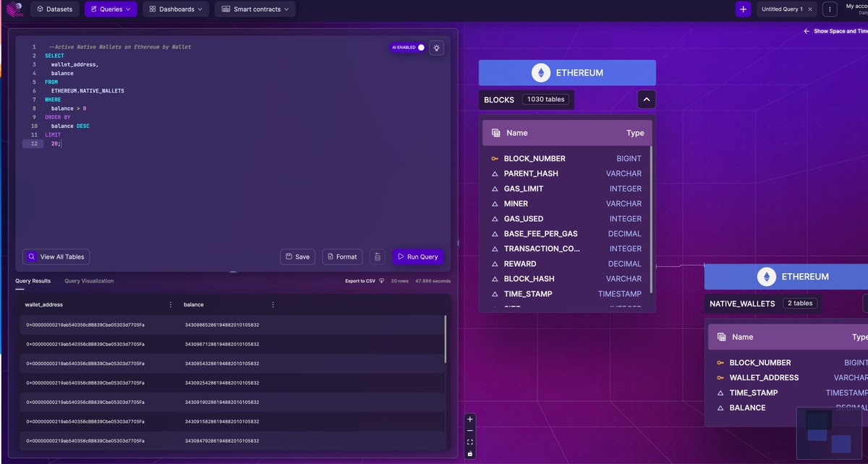Click the trash delete query icon
The image size is (868, 464).
[x=377, y=257]
